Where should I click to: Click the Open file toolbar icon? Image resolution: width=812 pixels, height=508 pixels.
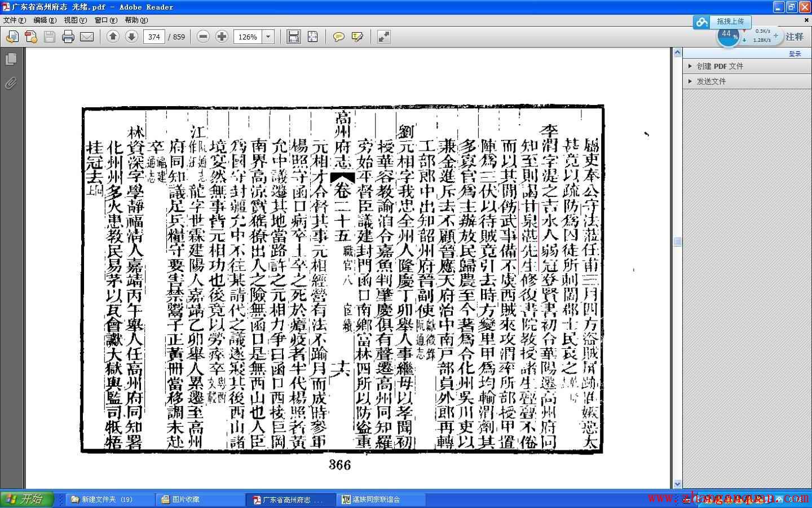pos(12,37)
